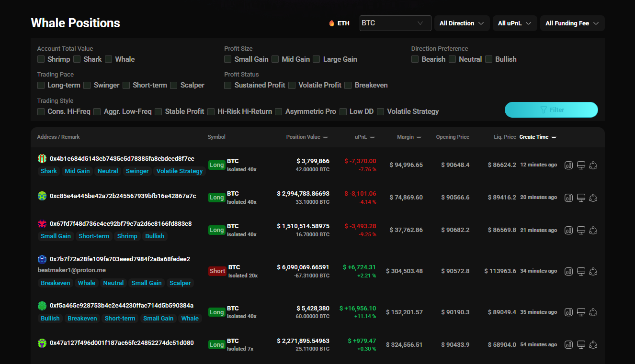The width and height of the screenshot is (635, 364).
Task: Click the bar chart icon in the first row
Action: 568,165
